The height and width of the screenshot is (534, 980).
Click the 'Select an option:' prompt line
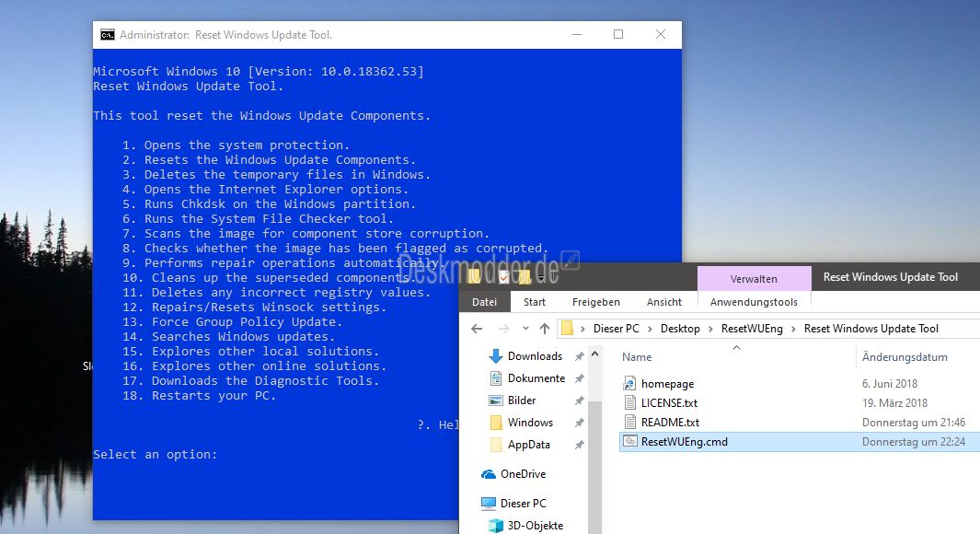155,455
